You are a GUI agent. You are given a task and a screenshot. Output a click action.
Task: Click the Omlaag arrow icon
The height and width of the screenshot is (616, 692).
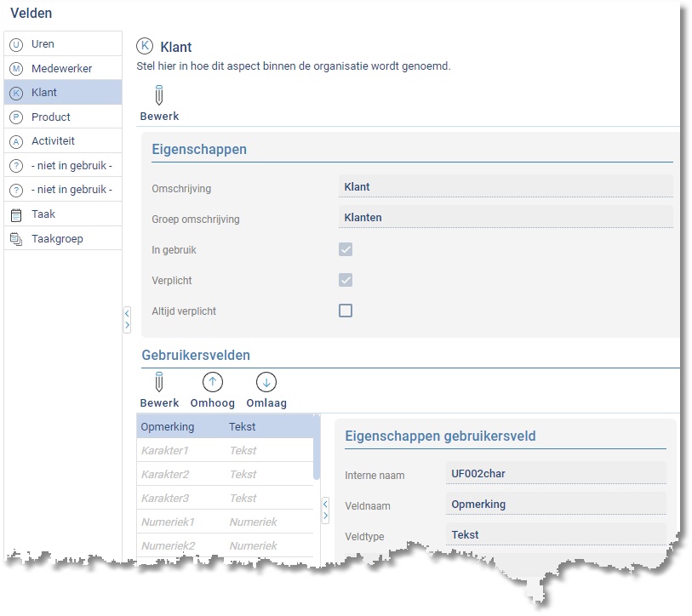pyautogui.click(x=266, y=383)
